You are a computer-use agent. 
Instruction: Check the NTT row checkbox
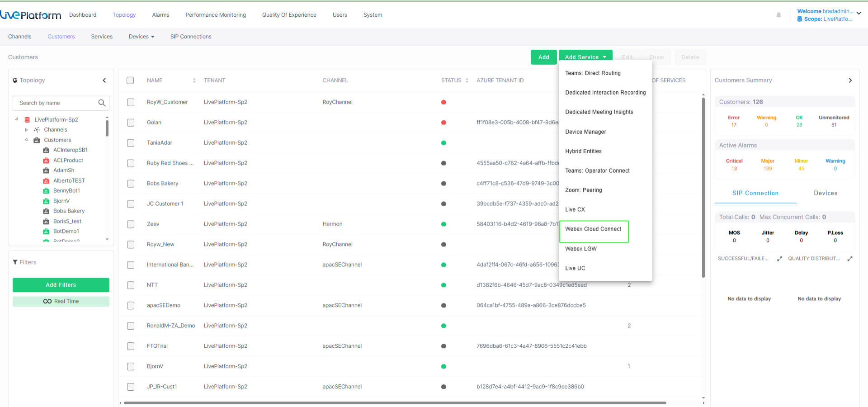pyautogui.click(x=131, y=285)
